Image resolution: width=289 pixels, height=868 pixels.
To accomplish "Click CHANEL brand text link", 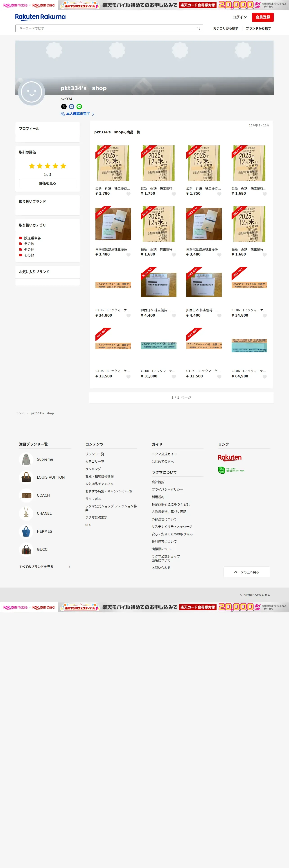I will tap(44, 513).
